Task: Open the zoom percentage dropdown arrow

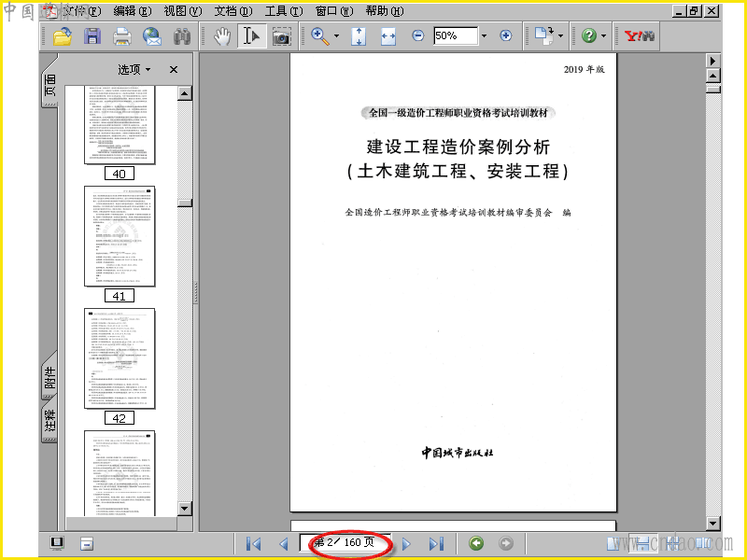Action: [x=484, y=36]
